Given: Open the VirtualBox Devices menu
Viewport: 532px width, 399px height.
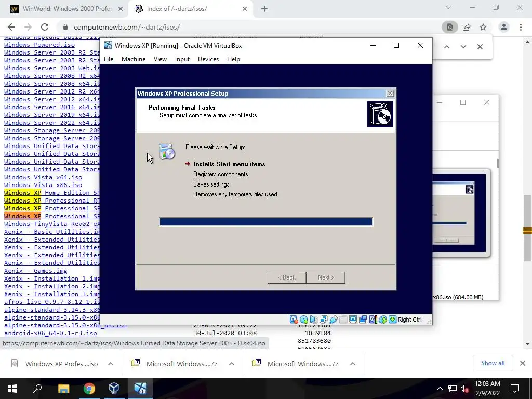Looking at the screenshot, I should 208,59.
